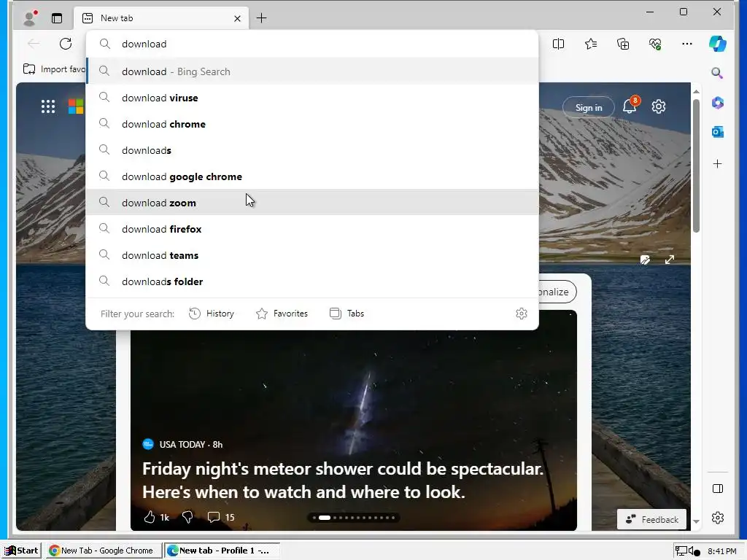747x560 pixels.
Task: Select the 'download chrome' suggestion
Action: [x=312, y=124]
